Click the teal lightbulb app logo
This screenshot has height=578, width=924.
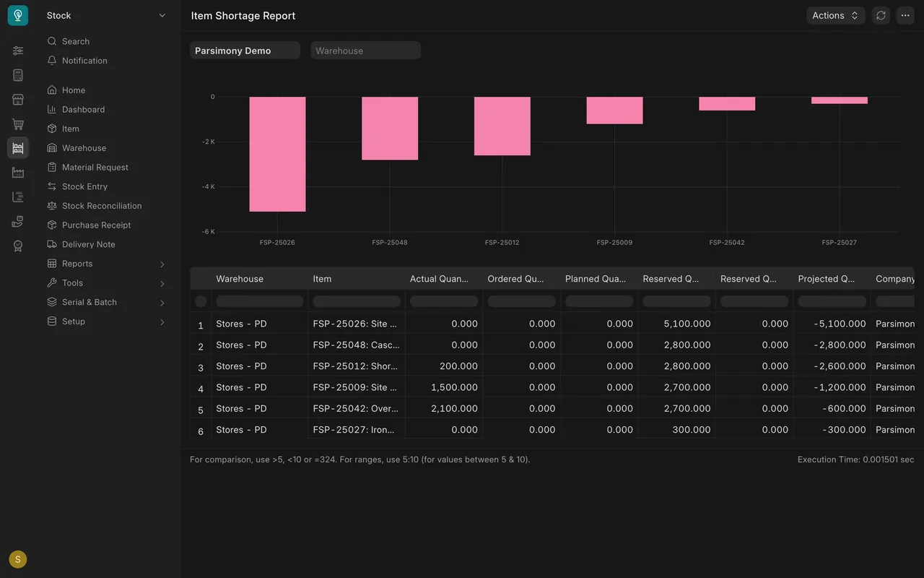tap(18, 15)
